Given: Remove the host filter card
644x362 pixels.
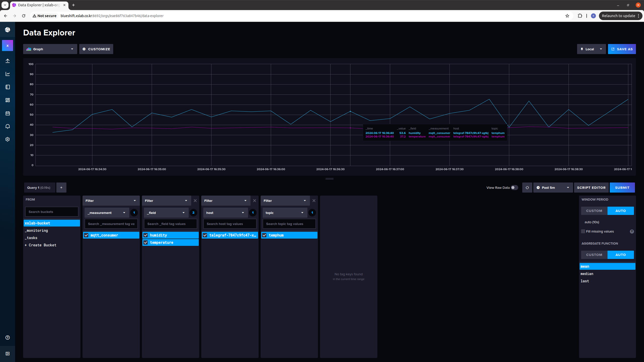Looking at the screenshot, I should pyautogui.click(x=254, y=201).
